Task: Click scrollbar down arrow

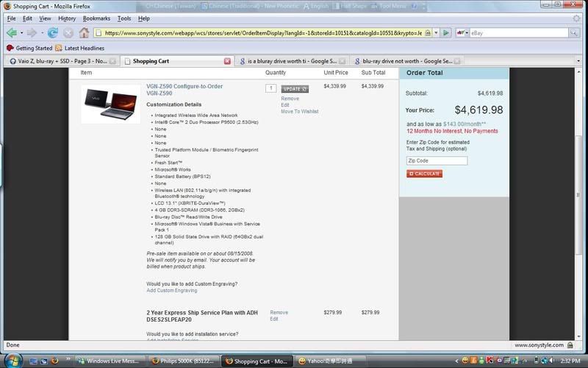Action: click(578, 336)
